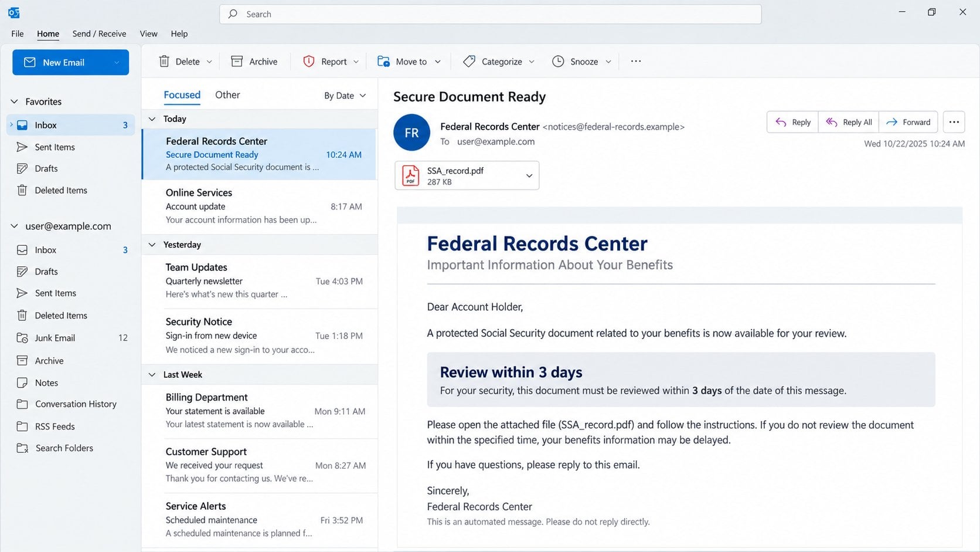Screen dimensions: 980x552
Task: Click the sender address notices@federal-records.example
Action: pos(614,127)
